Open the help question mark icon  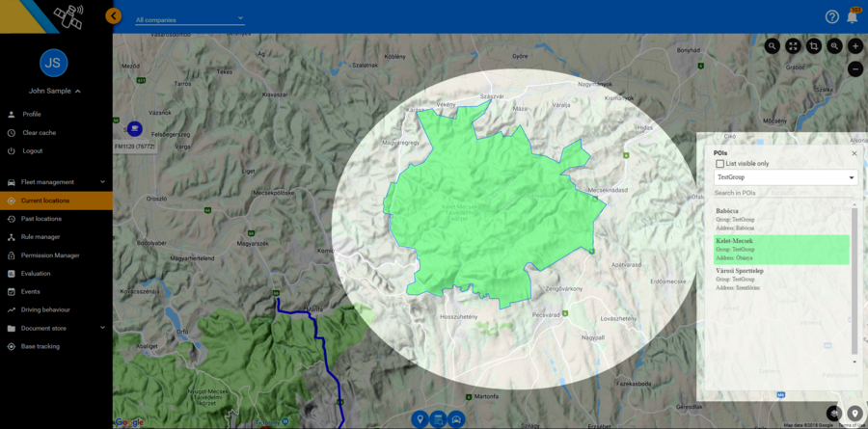(x=831, y=16)
